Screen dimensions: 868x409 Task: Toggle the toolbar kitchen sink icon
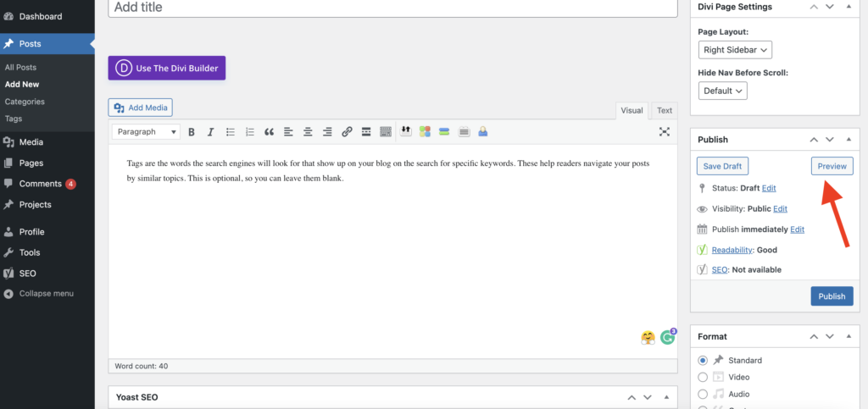click(x=386, y=132)
